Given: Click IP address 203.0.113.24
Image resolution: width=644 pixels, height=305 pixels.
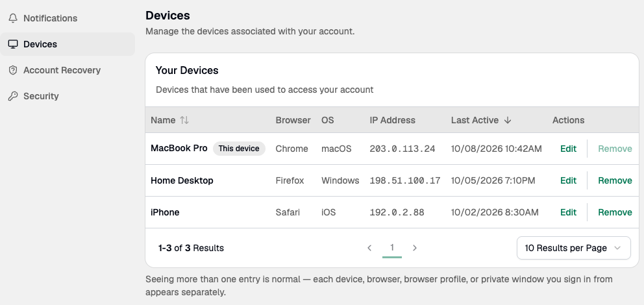Looking at the screenshot, I should 402,149.
